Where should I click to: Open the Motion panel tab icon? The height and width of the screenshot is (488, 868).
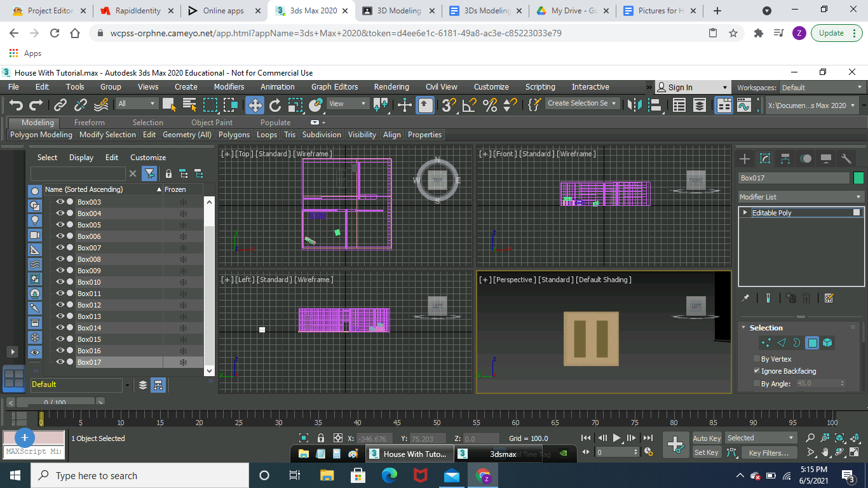click(x=806, y=159)
